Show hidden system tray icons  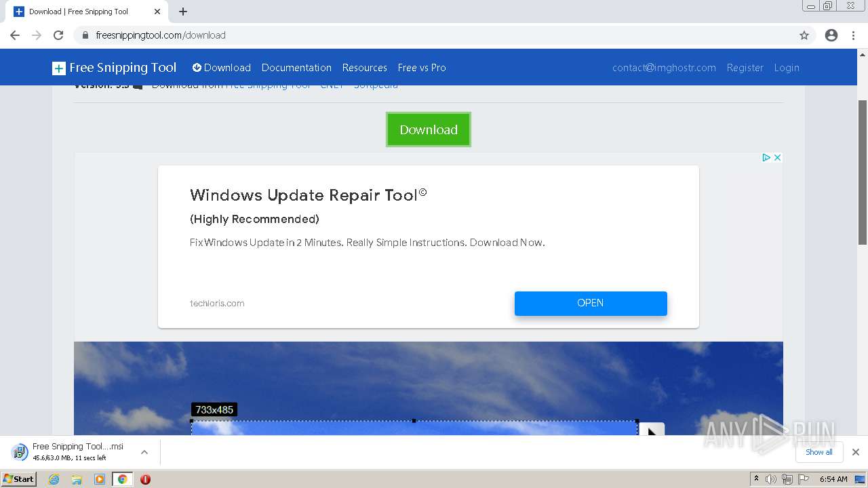tap(756, 479)
